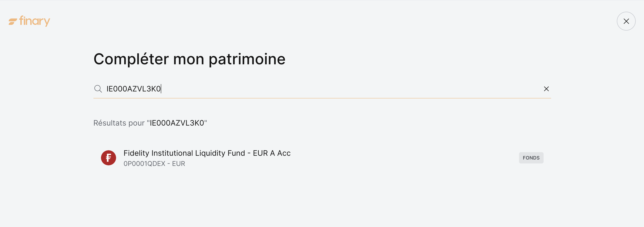
Task: Click the Résultats pour label
Action: click(119, 123)
